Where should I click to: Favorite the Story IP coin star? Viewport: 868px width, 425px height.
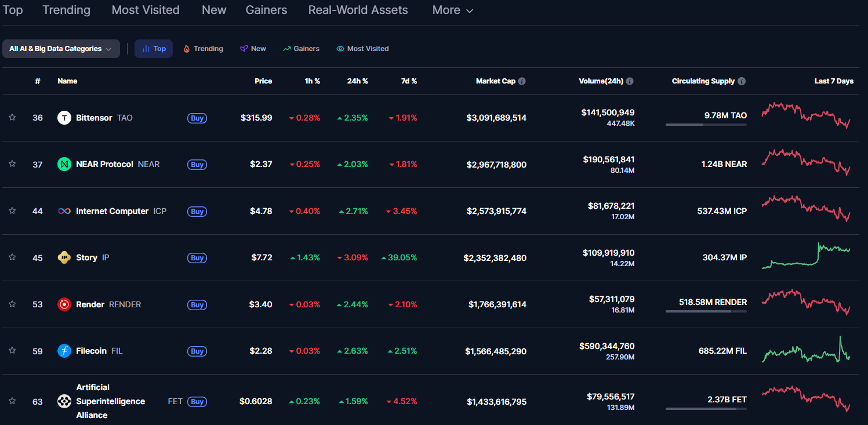[x=12, y=257]
